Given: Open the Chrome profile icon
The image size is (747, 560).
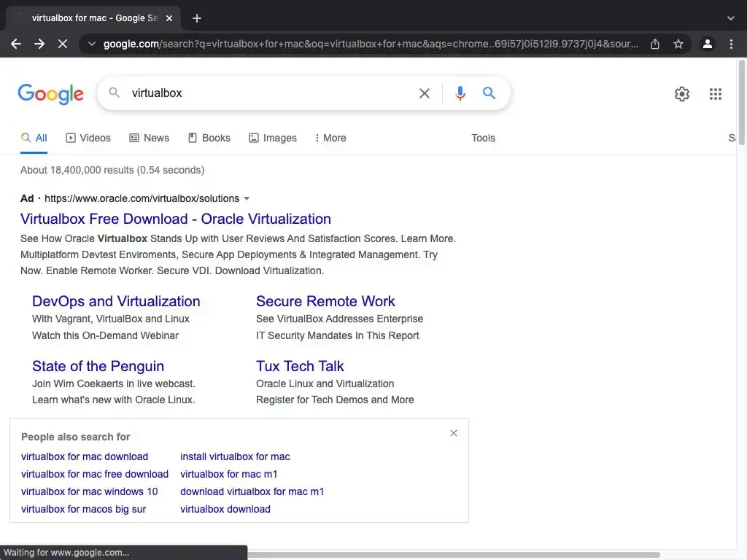Looking at the screenshot, I should pos(708,44).
